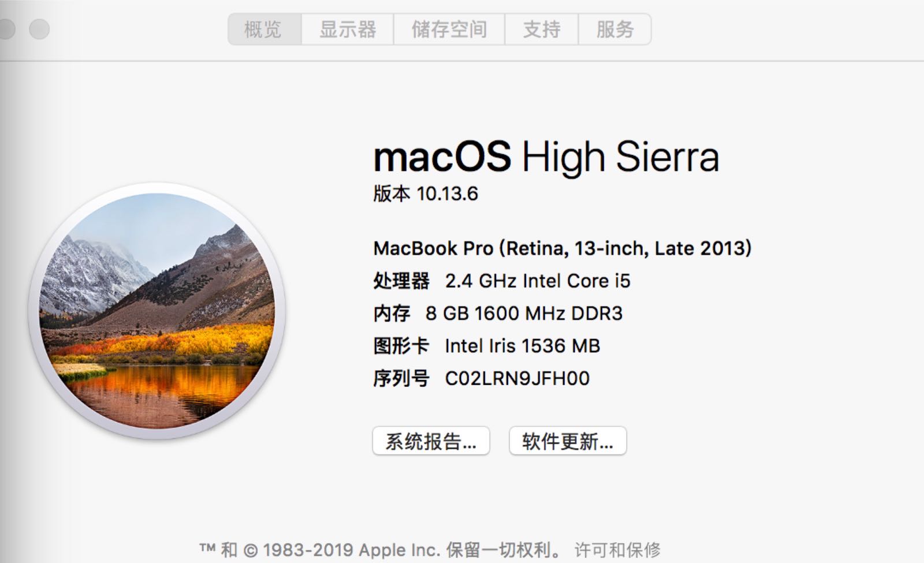Click the MacBook Pro model name
Image resolution: width=924 pixels, height=563 pixels.
pos(562,248)
